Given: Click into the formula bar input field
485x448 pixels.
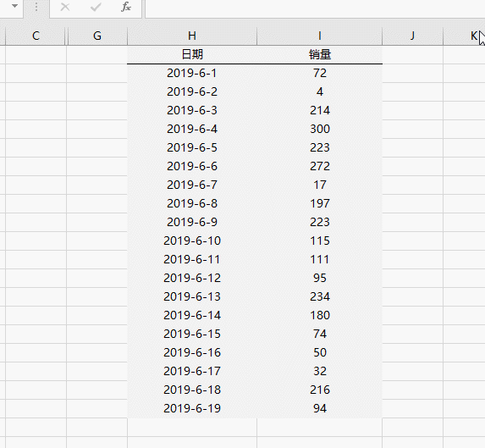Looking at the screenshot, I should [x=315, y=8].
